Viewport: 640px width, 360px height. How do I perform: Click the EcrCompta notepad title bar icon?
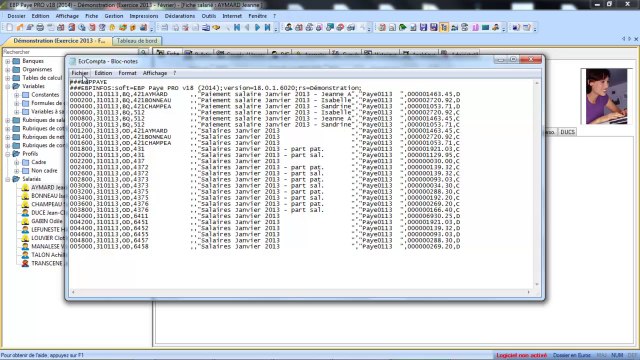tap(73, 61)
